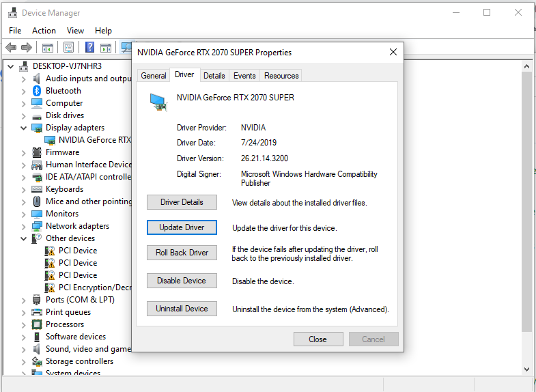Click the Ports (COM & LPT) icon
The width and height of the screenshot is (536, 392).
tap(37, 300)
